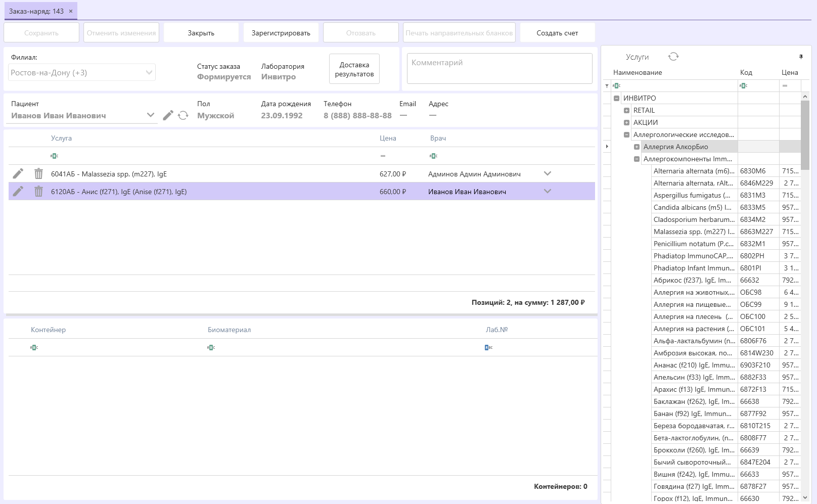
Task: Open filter operator for Контейнер column
Action: click(34, 347)
